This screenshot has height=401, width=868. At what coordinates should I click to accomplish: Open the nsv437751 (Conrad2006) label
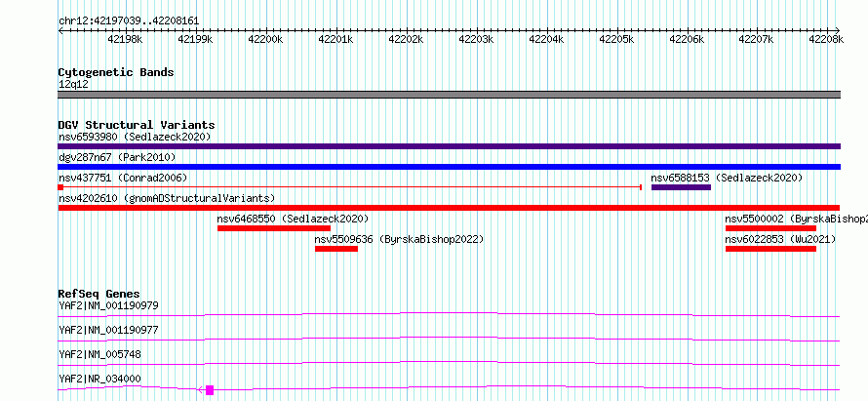pos(123,178)
